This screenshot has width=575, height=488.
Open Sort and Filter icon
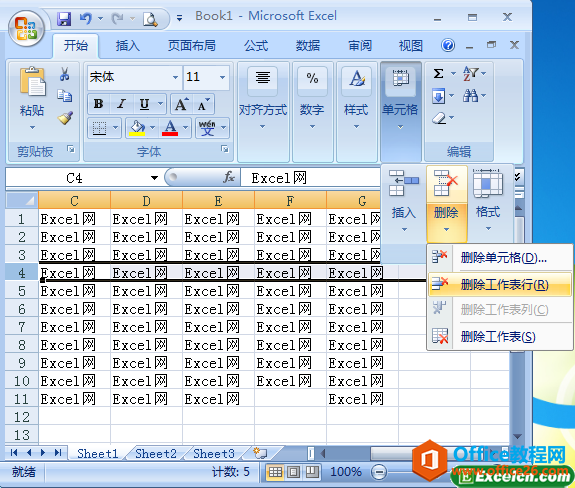pos(470,73)
